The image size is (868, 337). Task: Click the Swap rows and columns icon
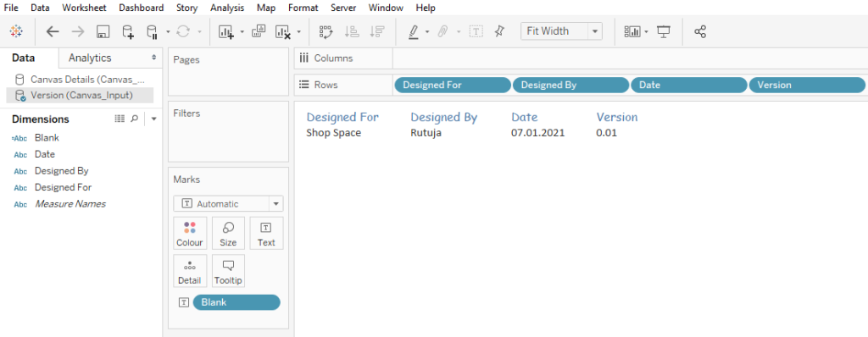326,31
